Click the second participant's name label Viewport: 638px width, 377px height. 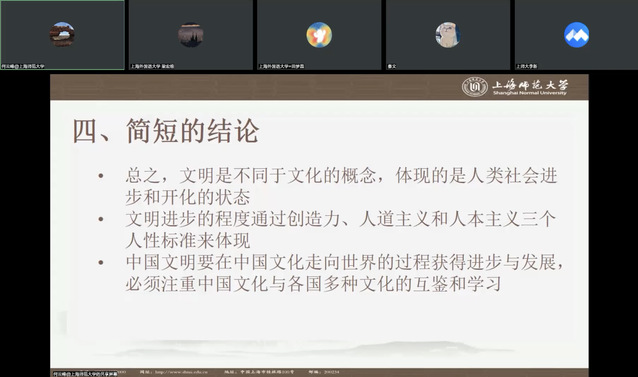point(152,66)
